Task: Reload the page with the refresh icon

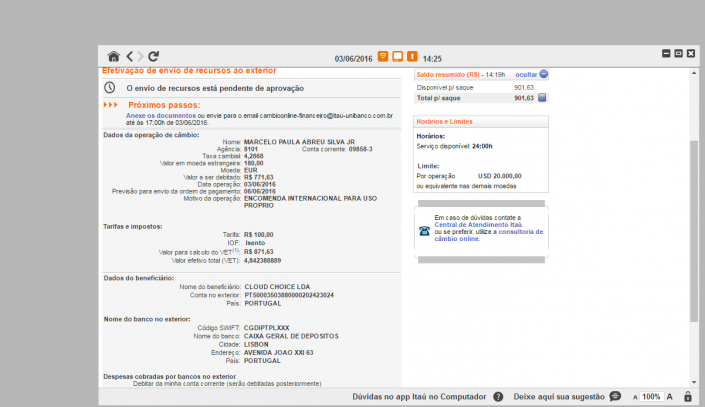Action: 154,56
